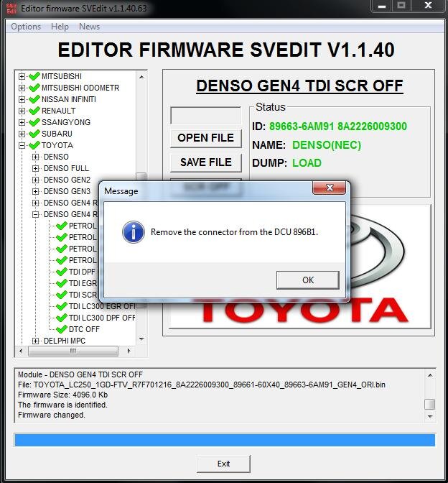Click the green checkmark next to SUBARU
The width and height of the screenshot is (448, 483).
34,134
